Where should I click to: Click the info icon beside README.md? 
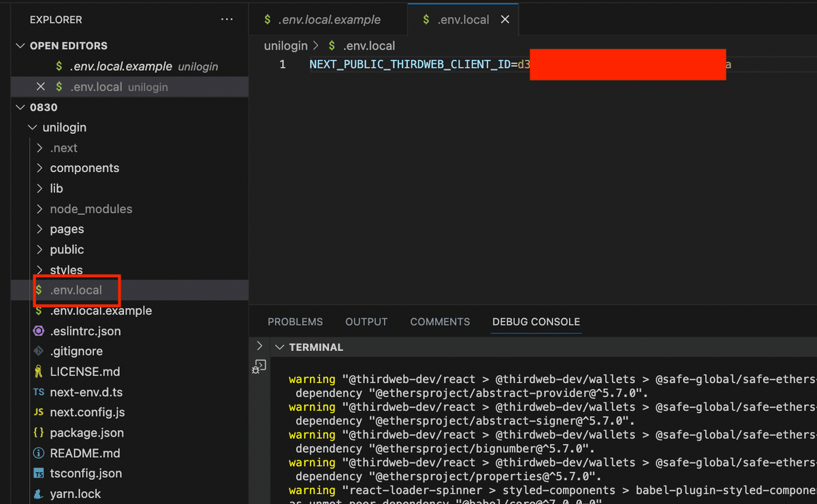pos(38,454)
